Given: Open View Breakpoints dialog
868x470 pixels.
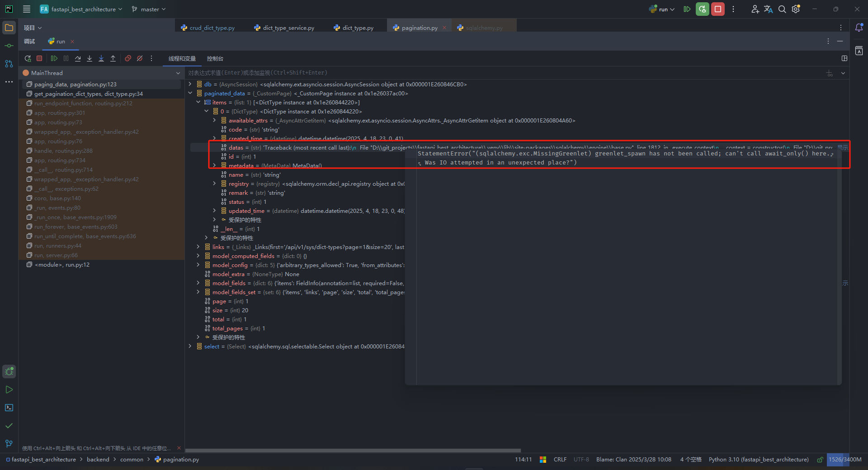Looking at the screenshot, I should point(128,58).
